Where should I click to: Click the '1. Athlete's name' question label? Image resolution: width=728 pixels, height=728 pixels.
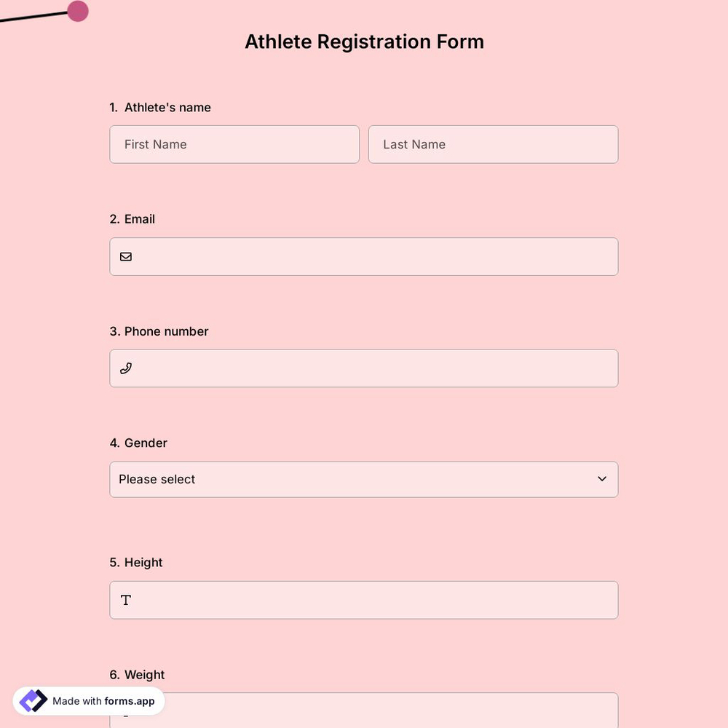[x=160, y=107]
